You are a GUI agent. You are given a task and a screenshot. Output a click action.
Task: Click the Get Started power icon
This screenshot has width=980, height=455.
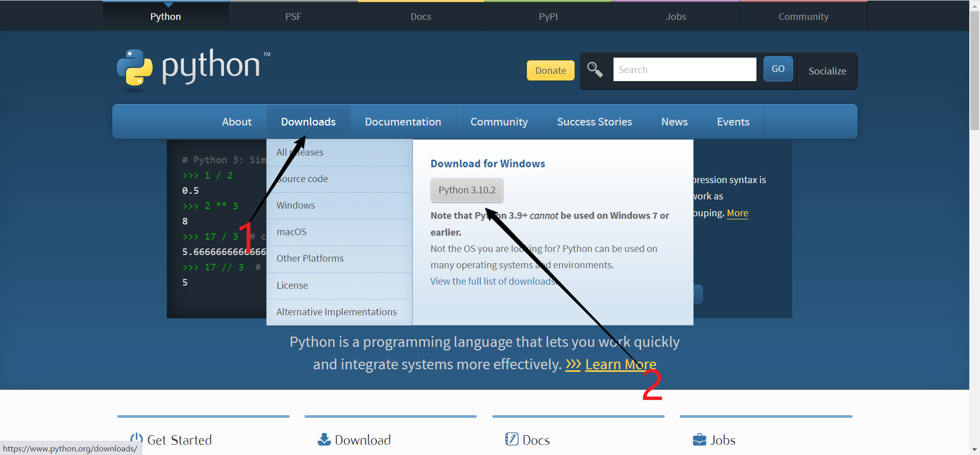click(136, 439)
